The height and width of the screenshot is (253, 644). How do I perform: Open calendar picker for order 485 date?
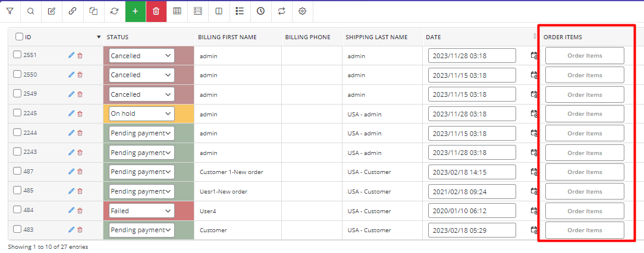click(535, 191)
